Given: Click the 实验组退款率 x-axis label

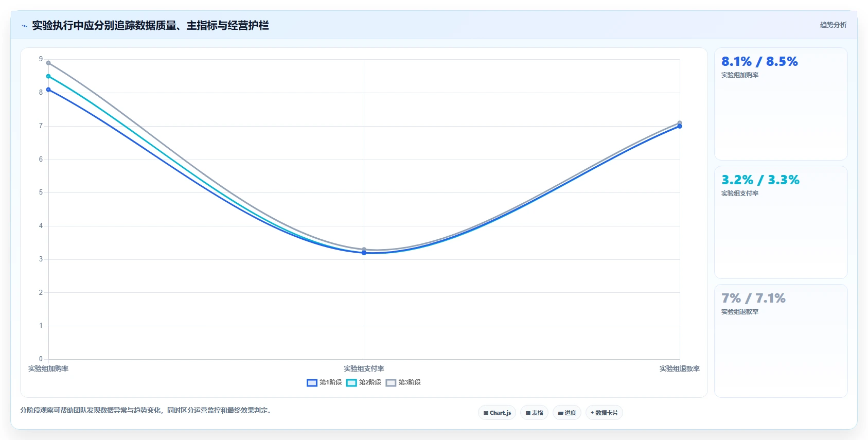Looking at the screenshot, I should coord(680,368).
